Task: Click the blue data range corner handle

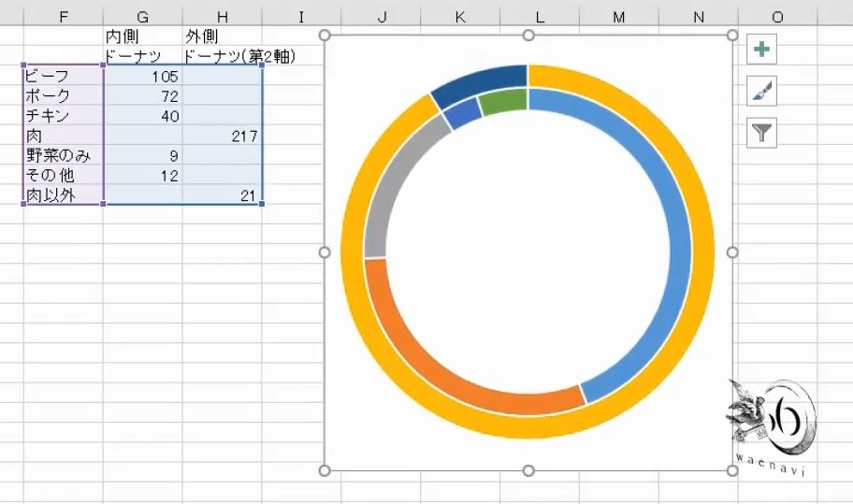Action: pyautogui.click(x=262, y=204)
